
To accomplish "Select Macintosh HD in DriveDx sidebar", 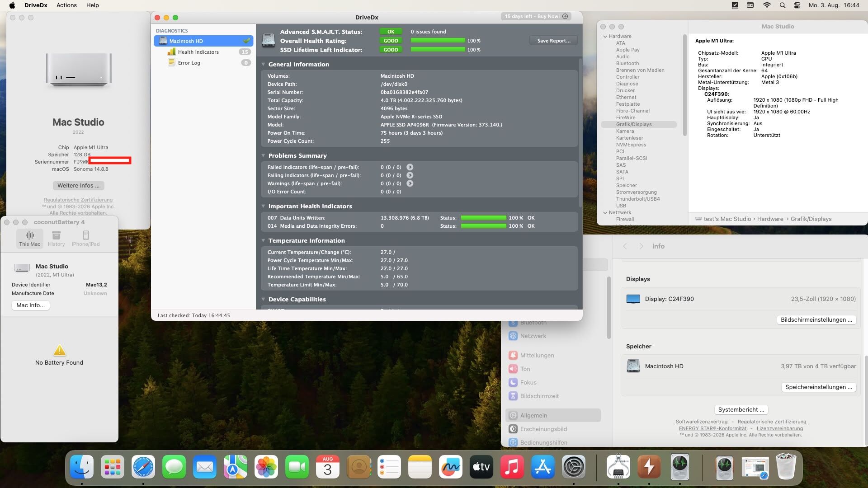I will click(x=203, y=41).
